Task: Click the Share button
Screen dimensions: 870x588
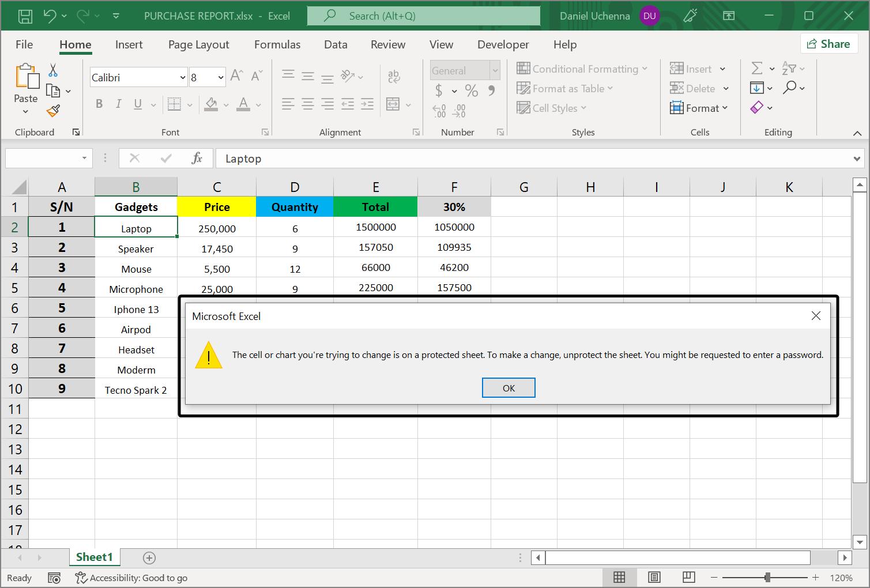Action: click(x=829, y=43)
